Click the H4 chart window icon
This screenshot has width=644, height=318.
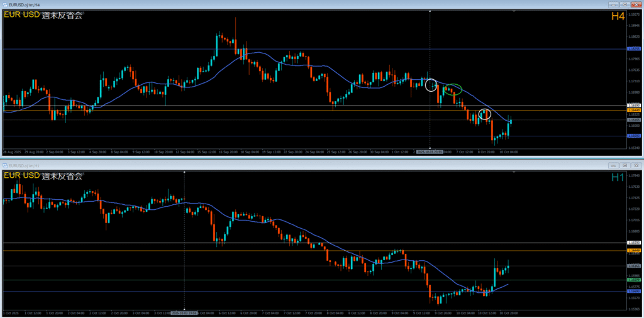tap(5, 4)
